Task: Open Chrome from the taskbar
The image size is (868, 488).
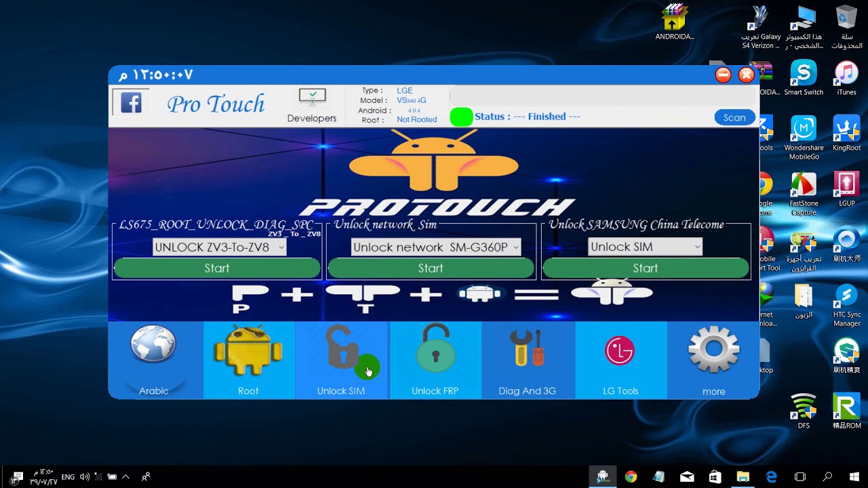Action: [631, 477]
